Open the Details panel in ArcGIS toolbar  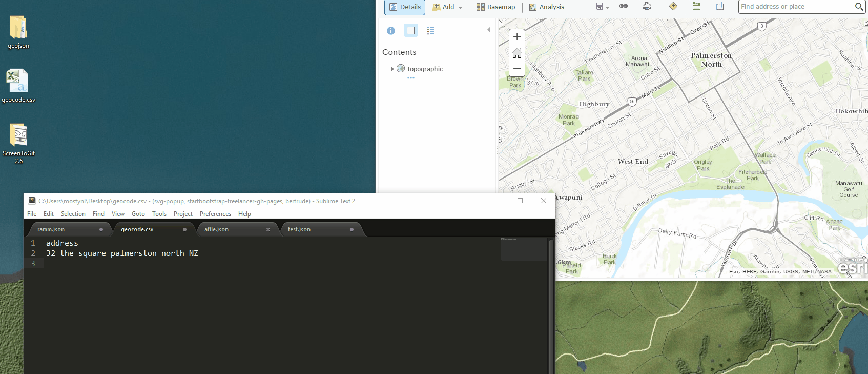405,7
